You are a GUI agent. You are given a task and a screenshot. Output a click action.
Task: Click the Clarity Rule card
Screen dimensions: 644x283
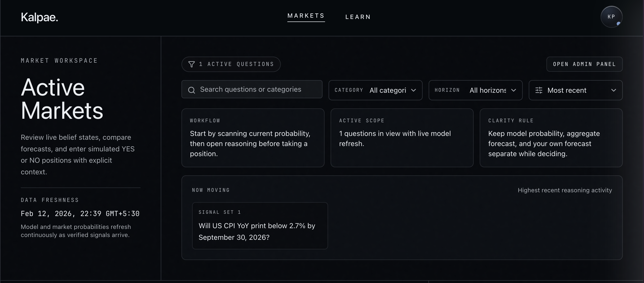click(551, 138)
